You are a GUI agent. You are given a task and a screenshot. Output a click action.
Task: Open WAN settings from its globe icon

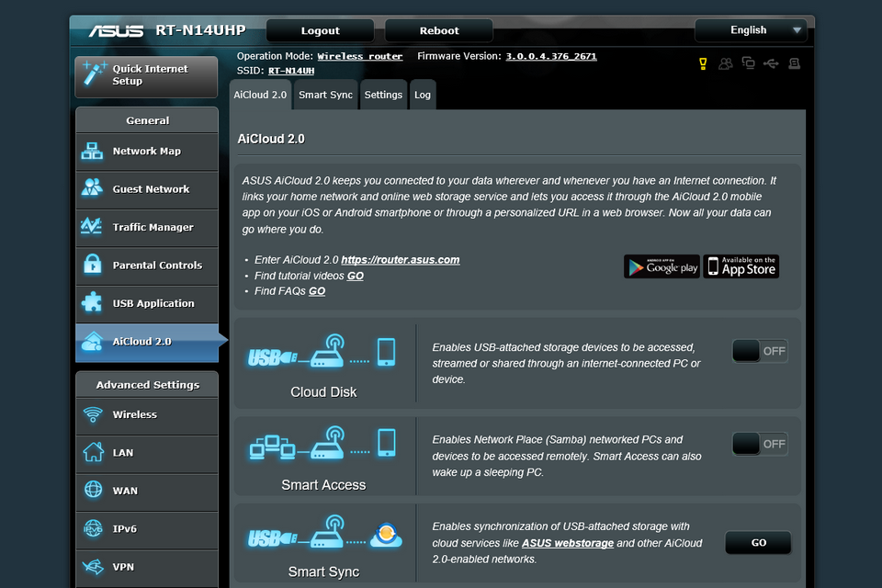pyautogui.click(x=94, y=490)
